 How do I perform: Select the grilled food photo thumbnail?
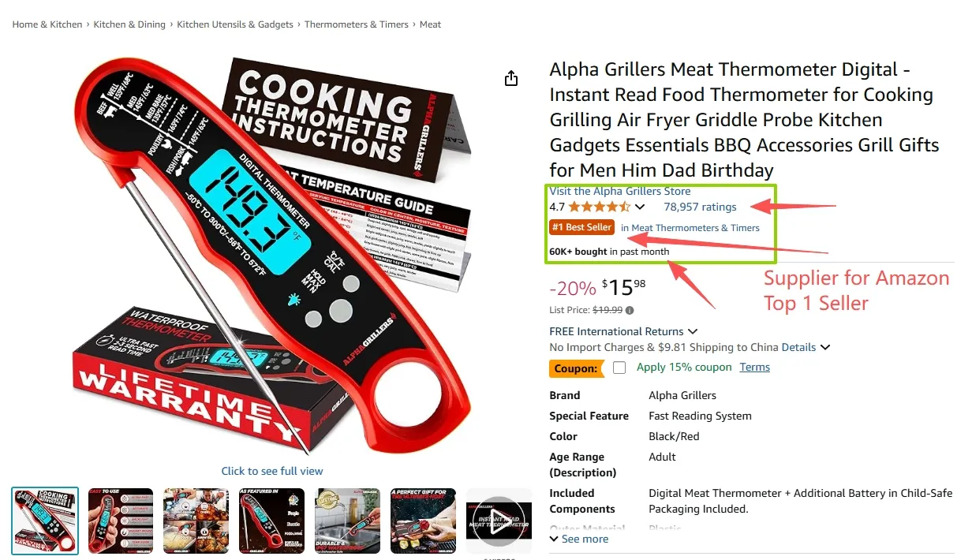[x=196, y=521]
